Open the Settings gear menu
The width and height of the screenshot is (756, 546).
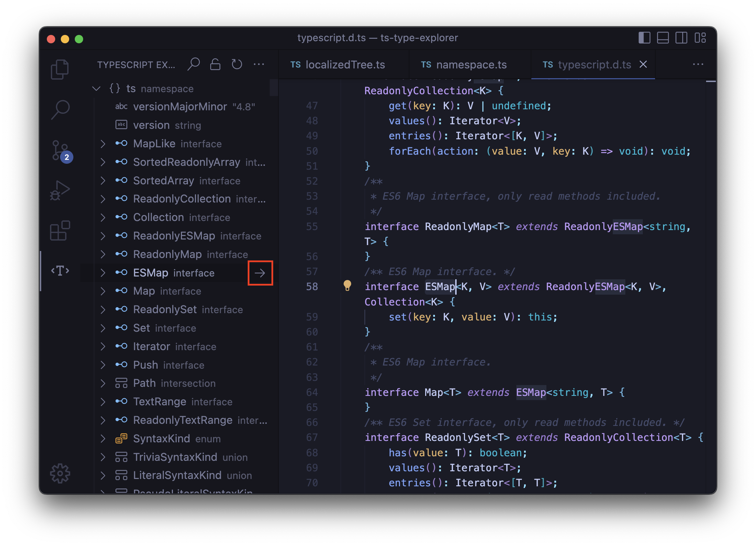[59, 474]
